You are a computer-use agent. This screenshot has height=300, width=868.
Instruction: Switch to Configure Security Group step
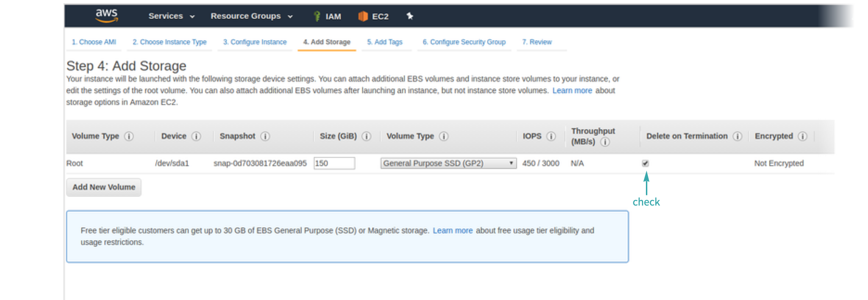464,42
